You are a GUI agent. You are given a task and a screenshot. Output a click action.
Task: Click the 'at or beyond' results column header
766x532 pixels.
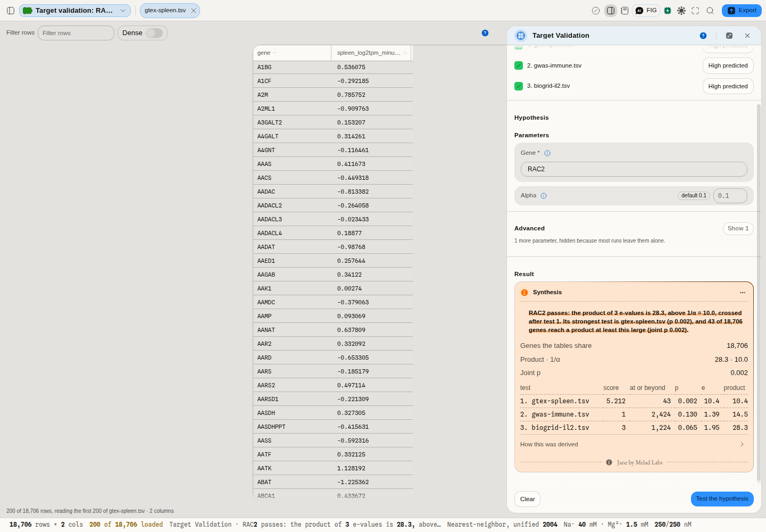point(647,388)
